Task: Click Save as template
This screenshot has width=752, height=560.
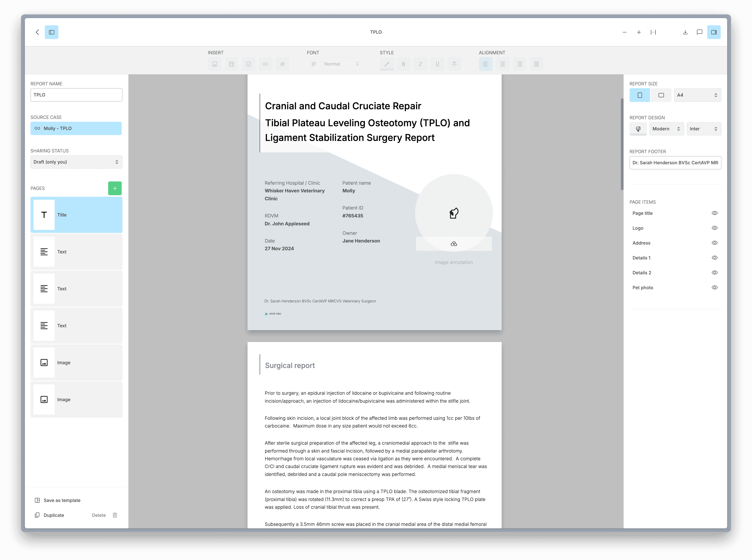Action: tap(62, 500)
